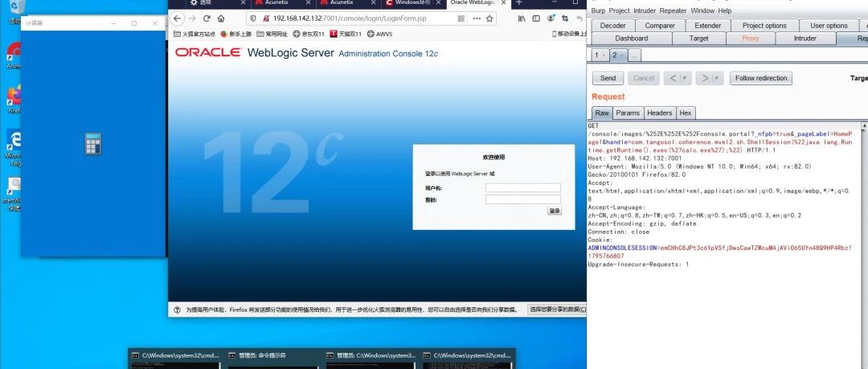This screenshot has width=868, height=369.
Task: Send the Repeater request
Action: [608, 78]
